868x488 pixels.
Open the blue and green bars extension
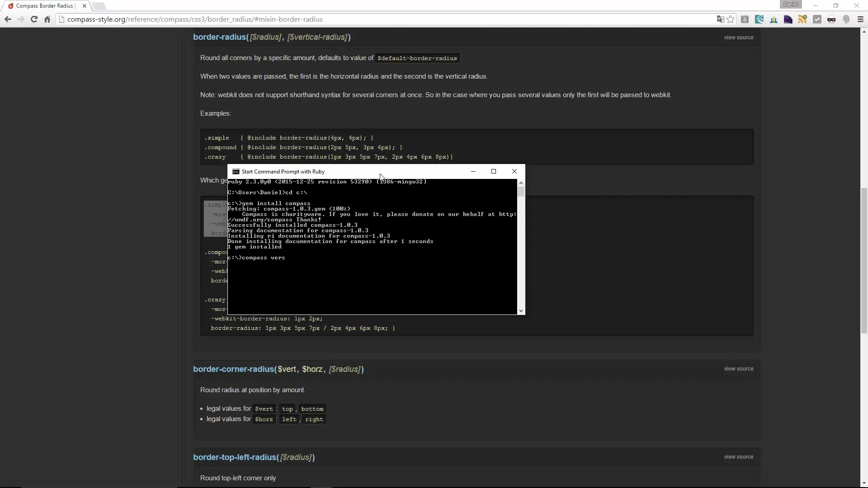(774, 19)
